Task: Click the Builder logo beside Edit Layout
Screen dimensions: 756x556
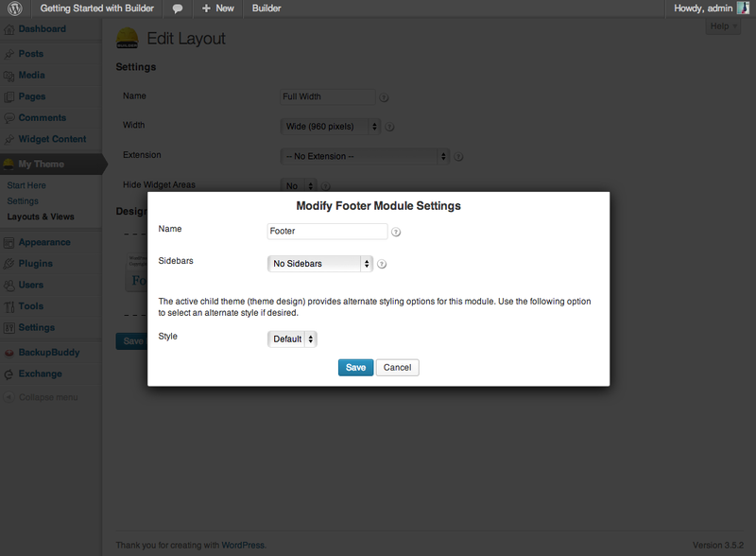Action: coord(128,38)
